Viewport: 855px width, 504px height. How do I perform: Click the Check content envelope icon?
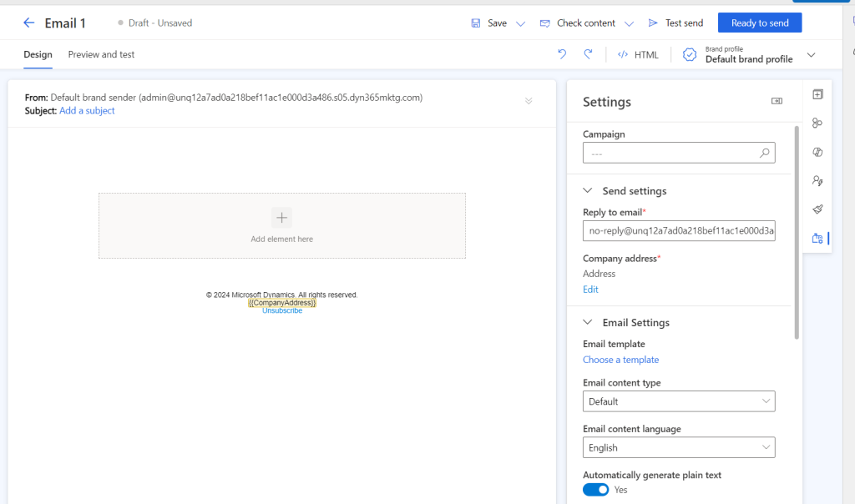[544, 23]
